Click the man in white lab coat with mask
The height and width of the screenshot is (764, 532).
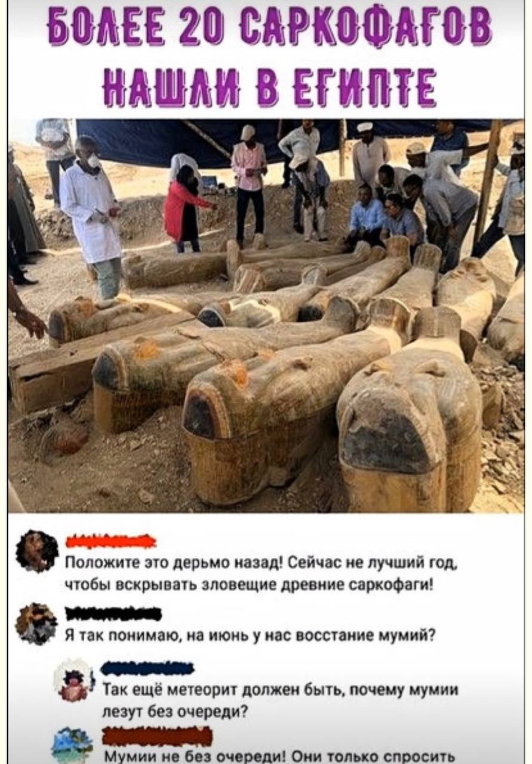(91, 216)
